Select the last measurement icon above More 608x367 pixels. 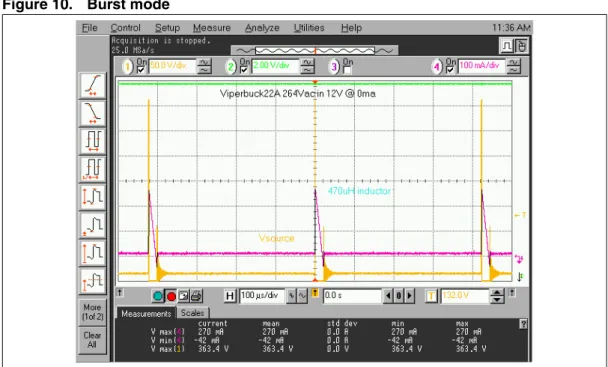click(92, 281)
